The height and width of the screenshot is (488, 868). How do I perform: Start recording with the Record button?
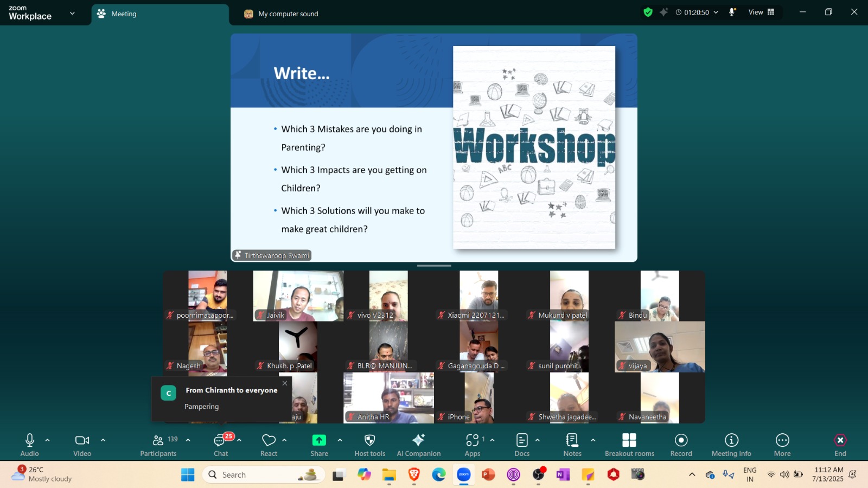coord(681,441)
